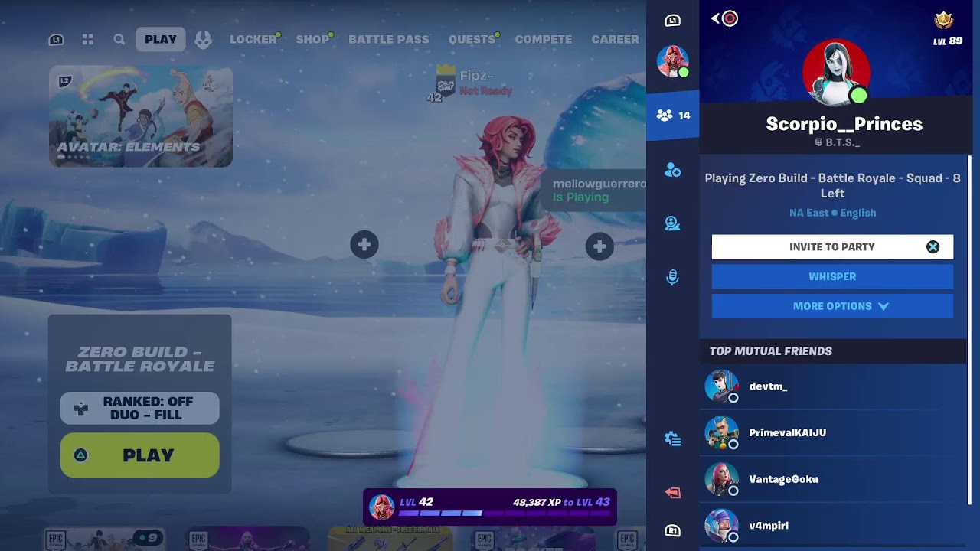Switch to the PLAY tab

[161, 39]
